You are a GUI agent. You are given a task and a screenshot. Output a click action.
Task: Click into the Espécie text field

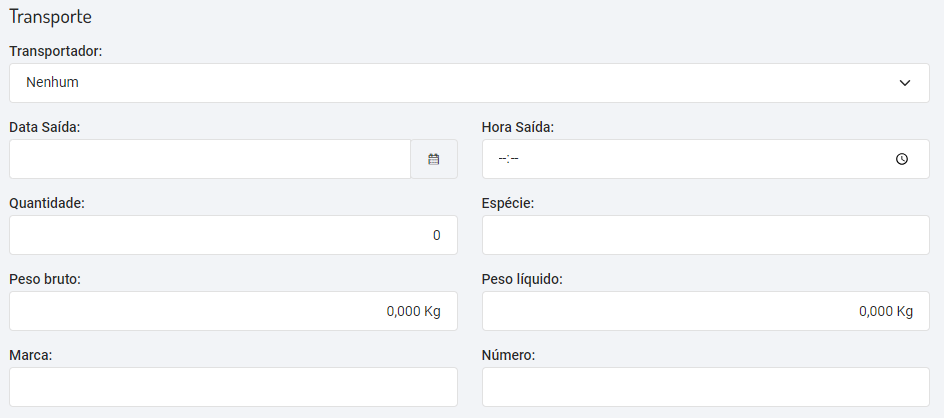(705, 235)
